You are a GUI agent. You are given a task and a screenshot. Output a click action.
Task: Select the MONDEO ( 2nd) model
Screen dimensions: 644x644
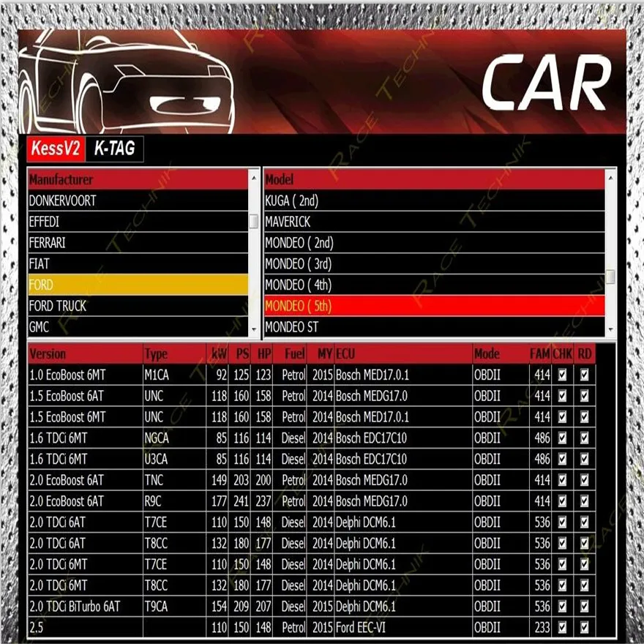tap(434, 243)
